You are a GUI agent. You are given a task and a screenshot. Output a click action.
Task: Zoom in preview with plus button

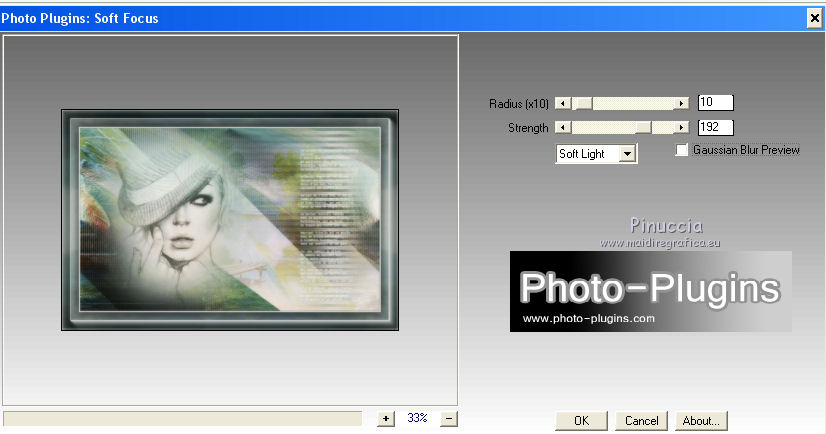point(386,419)
